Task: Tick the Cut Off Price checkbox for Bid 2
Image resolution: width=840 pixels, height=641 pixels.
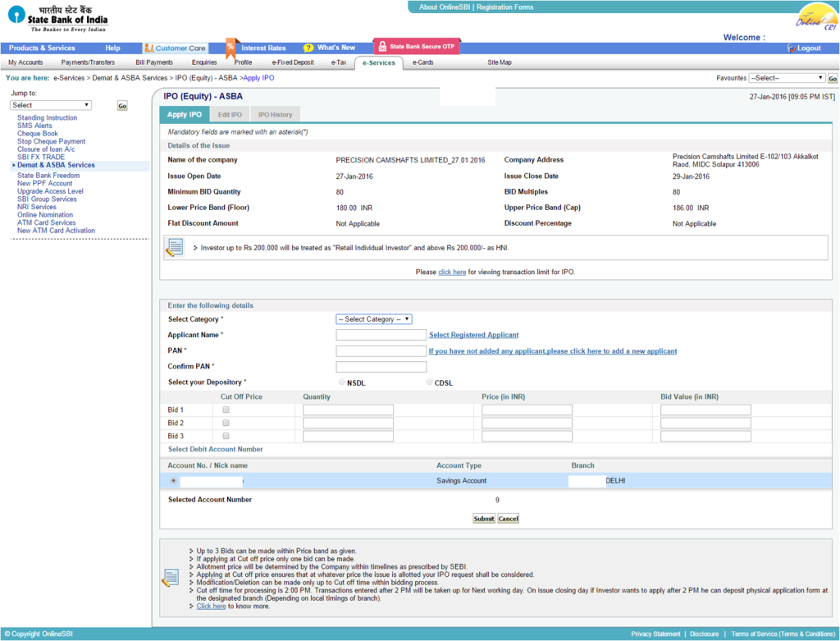Action: (x=226, y=423)
